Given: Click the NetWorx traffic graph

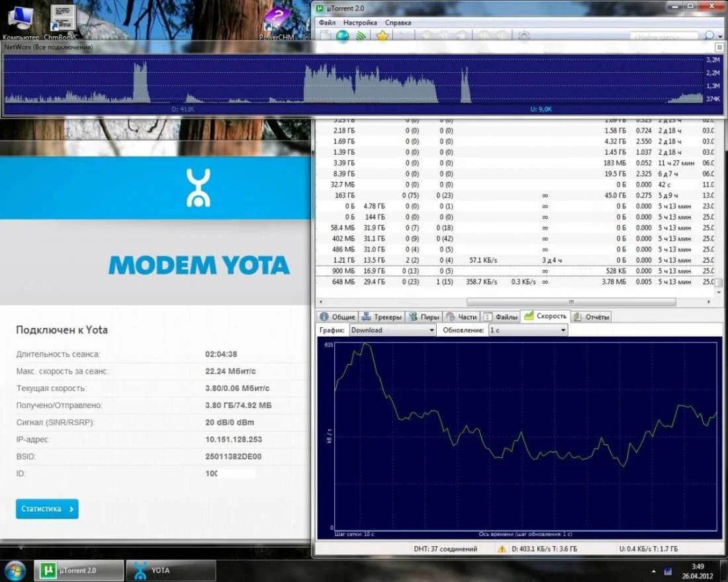Looking at the screenshot, I should [x=354, y=79].
